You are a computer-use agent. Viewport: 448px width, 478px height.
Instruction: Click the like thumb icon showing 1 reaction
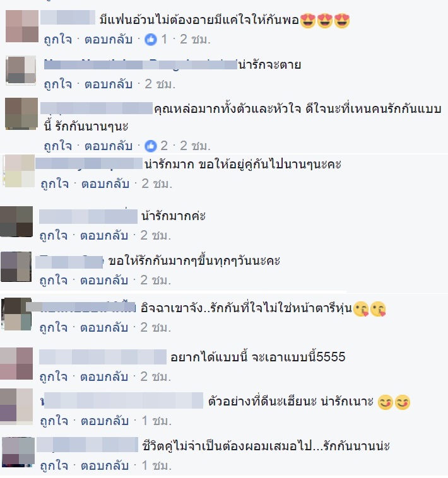pos(150,40)
